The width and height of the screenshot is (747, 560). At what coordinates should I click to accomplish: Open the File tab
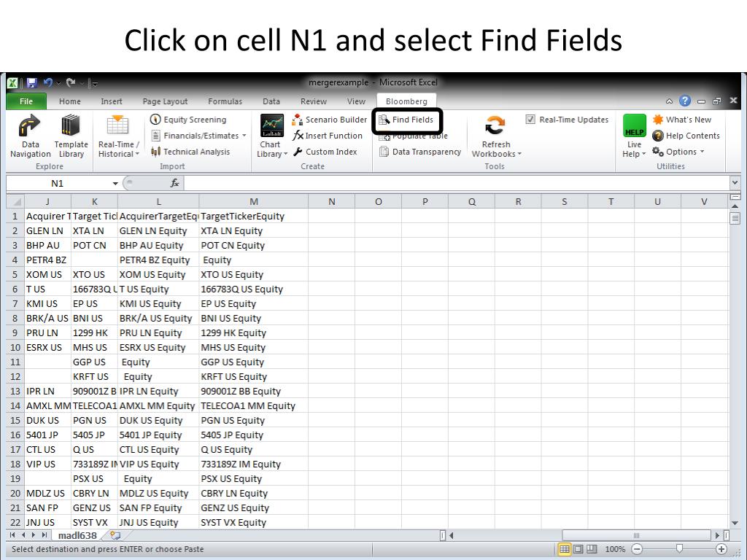pyautogui.click(x=26, y=101)
